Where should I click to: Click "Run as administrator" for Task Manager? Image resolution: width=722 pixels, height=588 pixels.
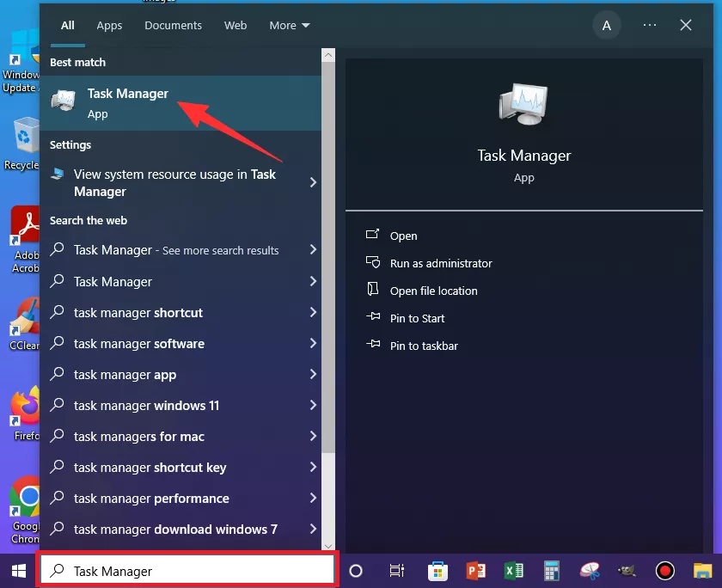(x=440, y=263)
